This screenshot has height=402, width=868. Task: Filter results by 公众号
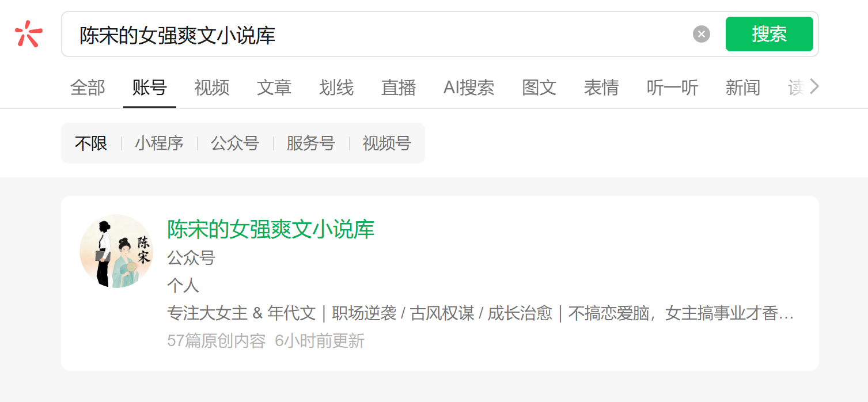pos(235,143)
